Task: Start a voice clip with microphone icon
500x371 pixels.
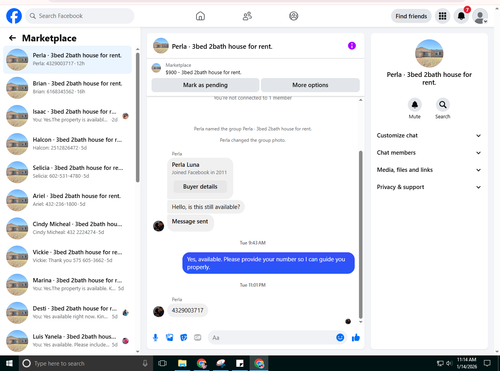Action: tap(155, 338)
